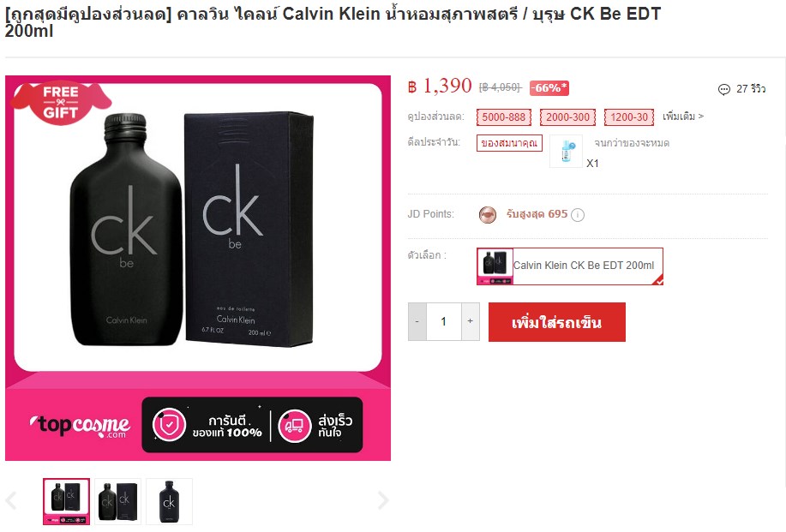The image size is (786, 532).
Task: Click the review speech bubble icon
Action: click(x=723, y=89)
